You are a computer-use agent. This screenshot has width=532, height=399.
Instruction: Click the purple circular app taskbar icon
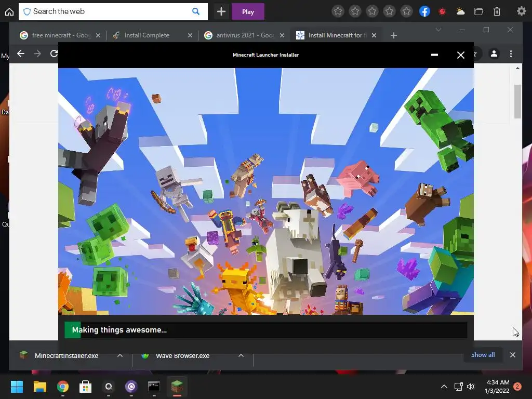131,387
